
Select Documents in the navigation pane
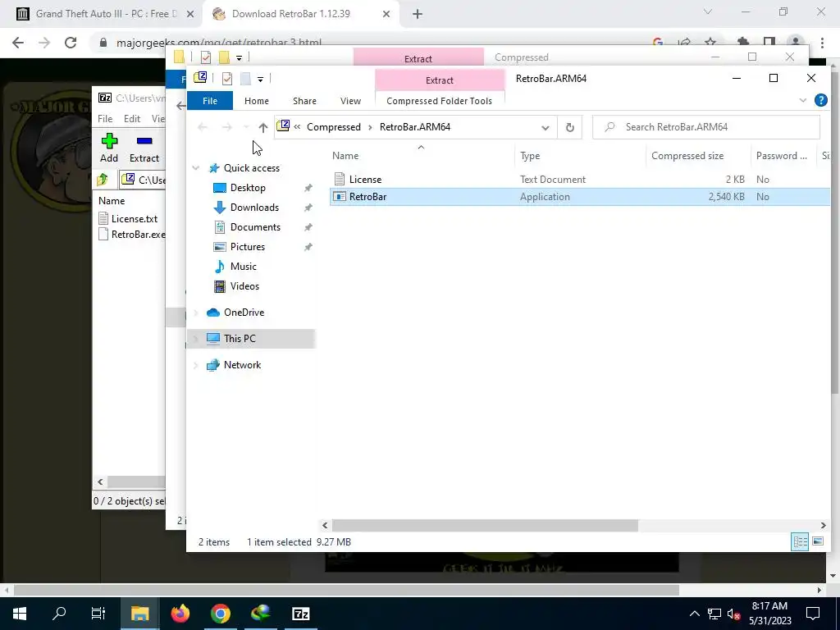(255, 227)
